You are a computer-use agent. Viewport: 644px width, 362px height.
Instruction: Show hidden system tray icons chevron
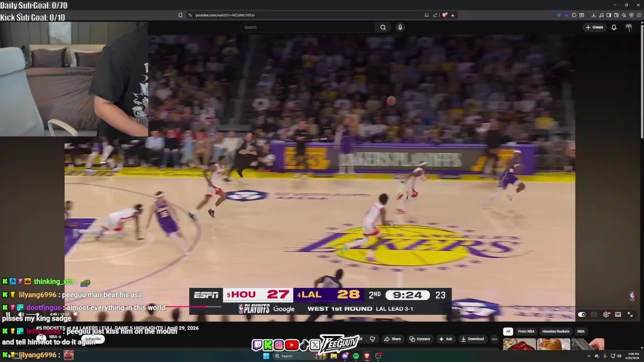click(589, 356)
